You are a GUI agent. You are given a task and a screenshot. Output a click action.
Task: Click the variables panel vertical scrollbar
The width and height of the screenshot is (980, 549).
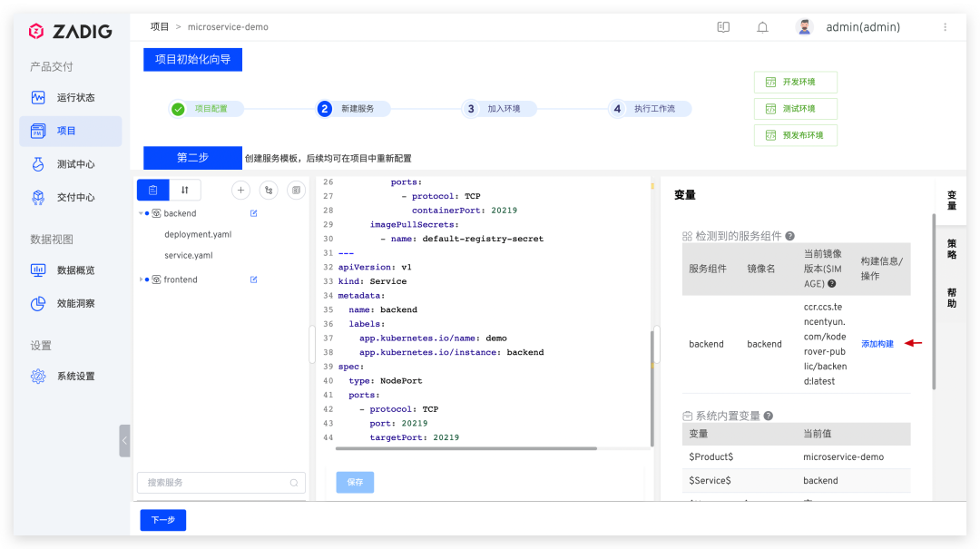click(x=934, y=301)
